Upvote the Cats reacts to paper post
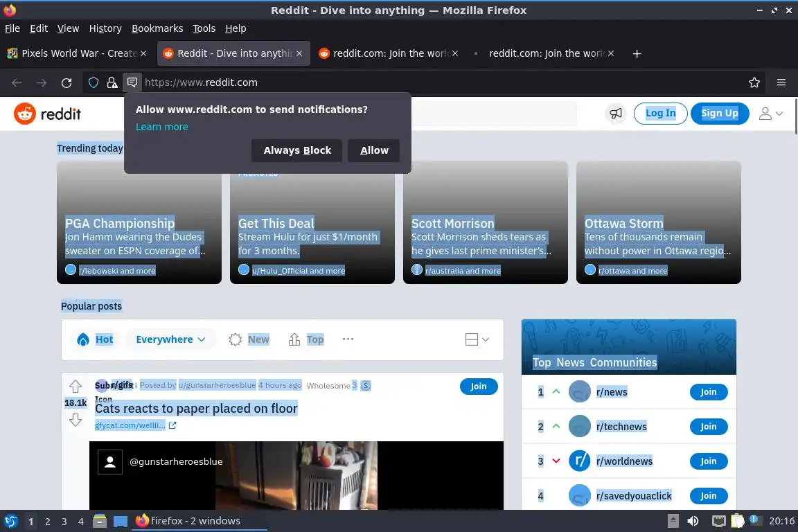Image resolution: width=798 pixels, height=532 pixels. tap(76, 387)
